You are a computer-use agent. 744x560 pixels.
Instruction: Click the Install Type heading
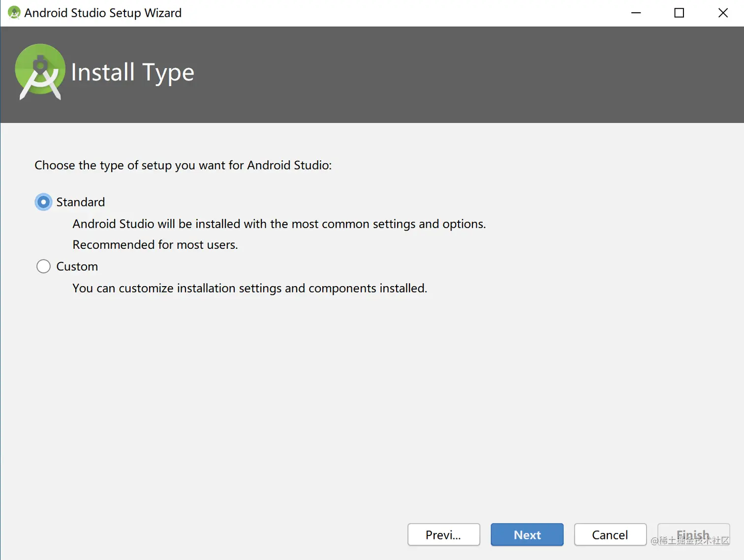[x=133, y=72]
